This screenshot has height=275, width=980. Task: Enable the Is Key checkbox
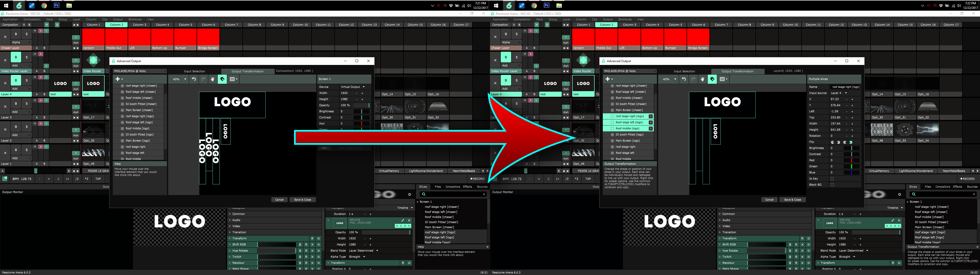[x=832, y=178]
